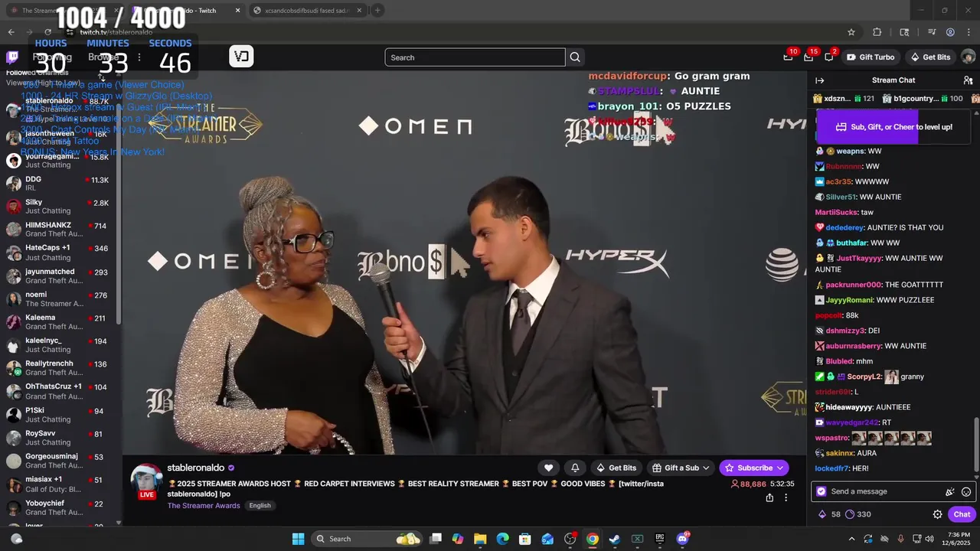Open the more dots in top navigation
The width and height of the screenshot is (980, 551).
[x=139, y=57]
